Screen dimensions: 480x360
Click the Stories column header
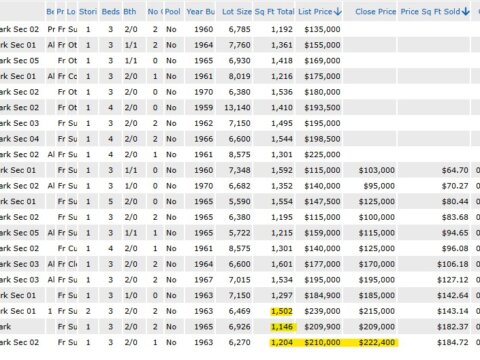click(x=88, y=12)
